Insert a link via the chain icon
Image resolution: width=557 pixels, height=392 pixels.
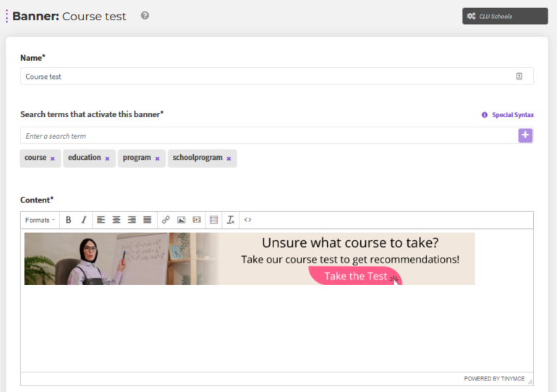(166, 220)
